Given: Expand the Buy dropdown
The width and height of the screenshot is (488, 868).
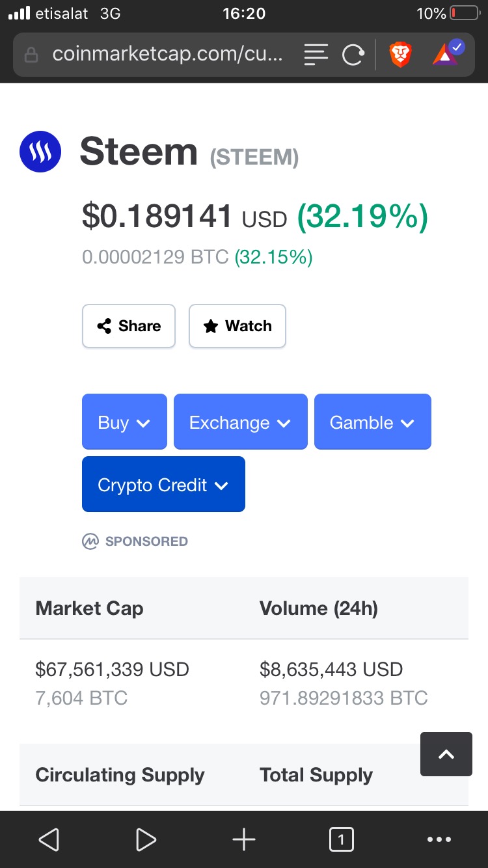Looking at the screenshot, I should click(x=124, y=422).
